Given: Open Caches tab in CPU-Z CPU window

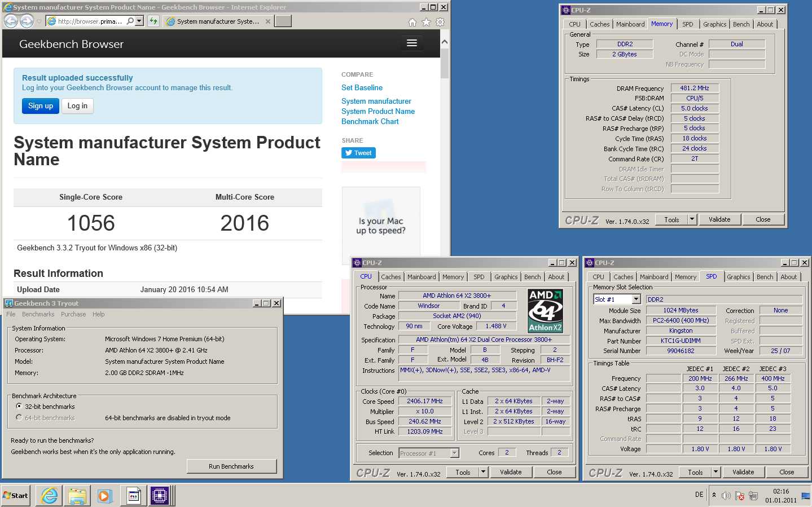Looking at the screenshot, I should tap(390, 277).
